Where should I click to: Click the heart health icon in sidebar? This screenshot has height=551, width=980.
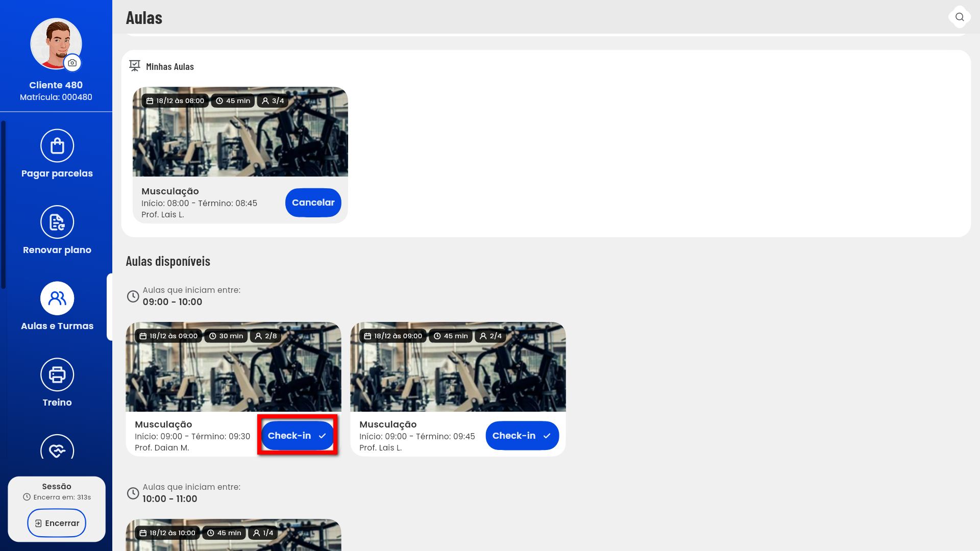[57, 448]
